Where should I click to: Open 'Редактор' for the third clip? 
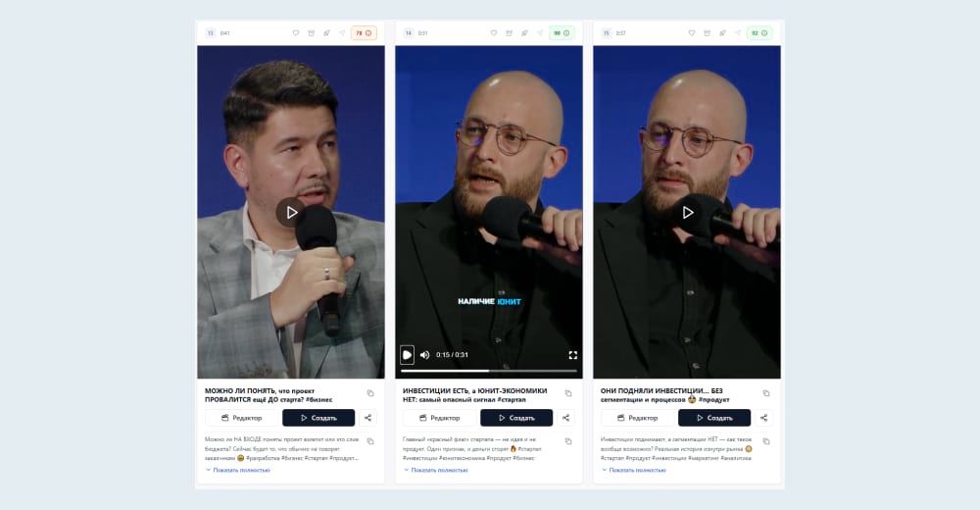tap(638, 418)
